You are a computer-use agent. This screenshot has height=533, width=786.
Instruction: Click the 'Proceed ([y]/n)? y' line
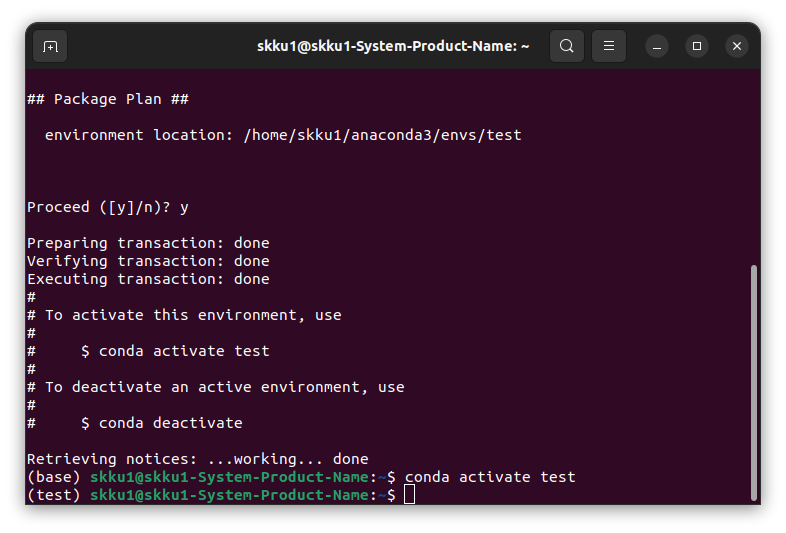tap(108, 208)
